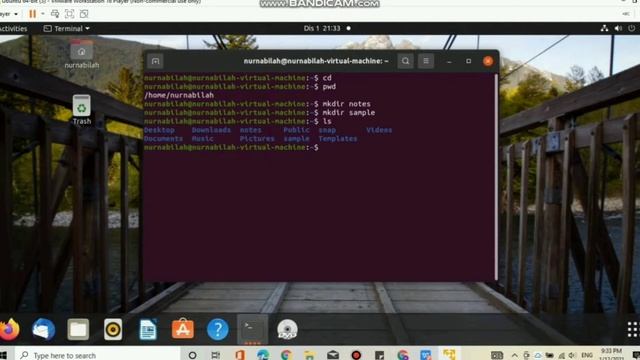
Task: Select the VMware Player taskbar icon
Action: coord(449,354)
